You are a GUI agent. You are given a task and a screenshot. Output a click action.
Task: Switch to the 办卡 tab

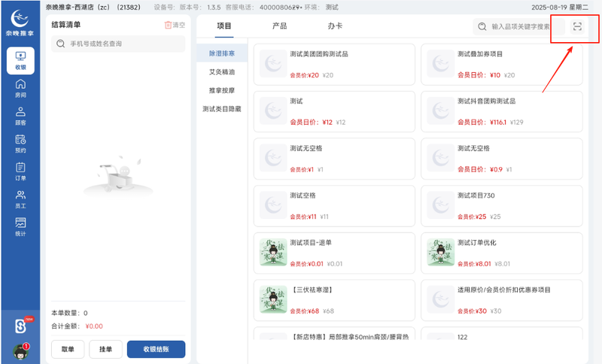(x=335, y=26)
